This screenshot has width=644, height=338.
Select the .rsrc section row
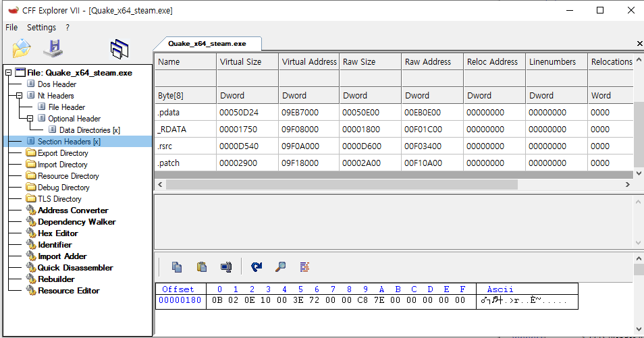click(x=394, y=146)
